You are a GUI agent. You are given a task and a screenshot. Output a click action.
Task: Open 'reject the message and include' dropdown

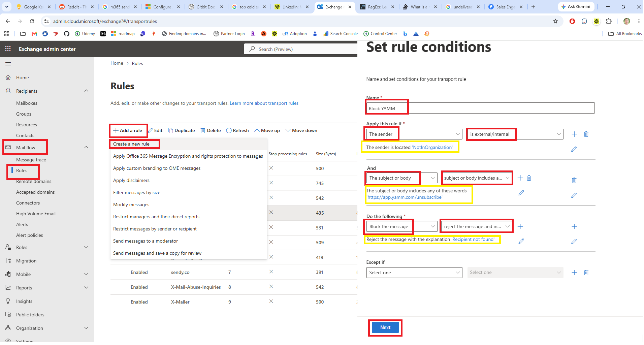[x=477, y=226]
